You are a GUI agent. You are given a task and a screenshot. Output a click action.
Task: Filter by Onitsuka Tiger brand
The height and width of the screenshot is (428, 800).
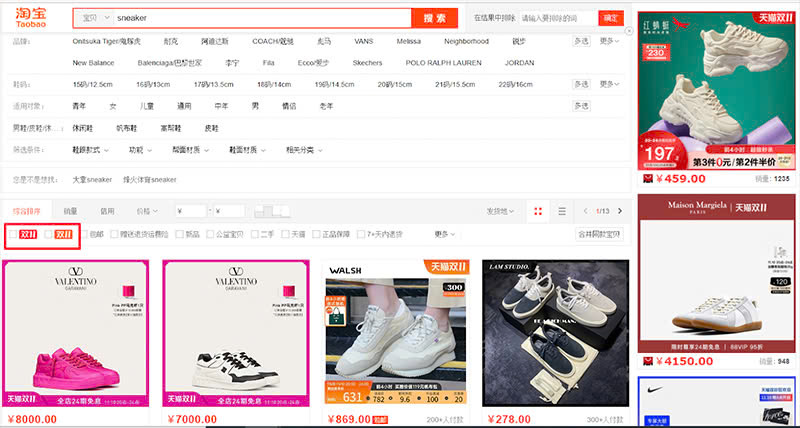[x=107, y=41]
